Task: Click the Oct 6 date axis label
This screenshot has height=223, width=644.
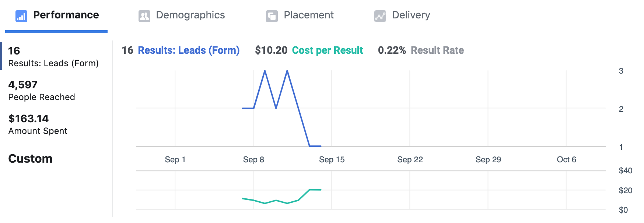Action: (x=566, y=160)
